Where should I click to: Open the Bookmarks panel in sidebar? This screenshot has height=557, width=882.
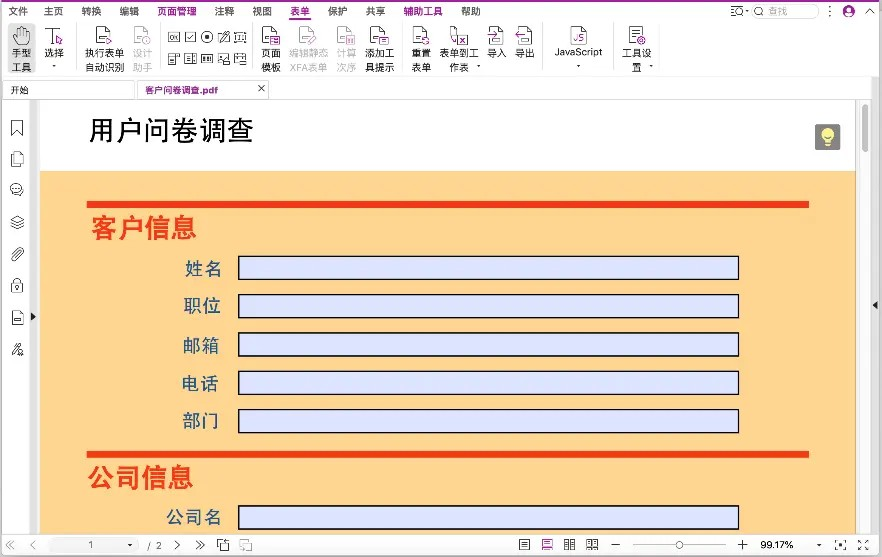pyautogui.click(x=17, y=128)
